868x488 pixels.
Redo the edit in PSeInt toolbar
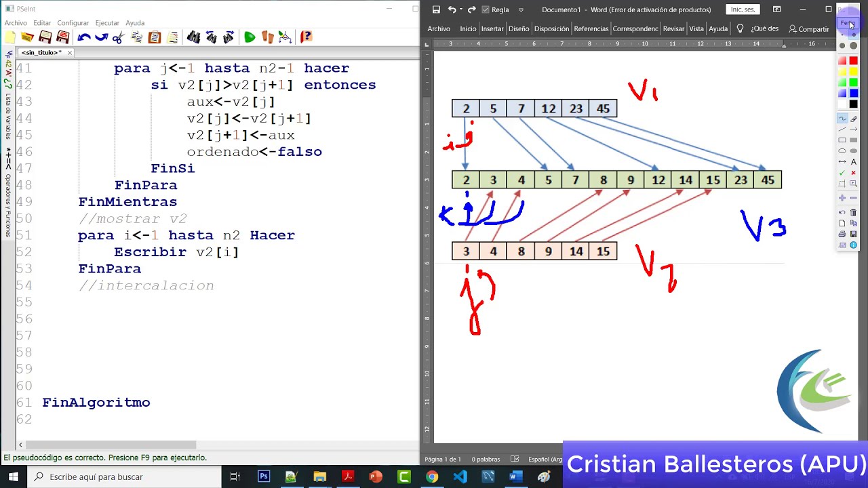tap(102, 37)
